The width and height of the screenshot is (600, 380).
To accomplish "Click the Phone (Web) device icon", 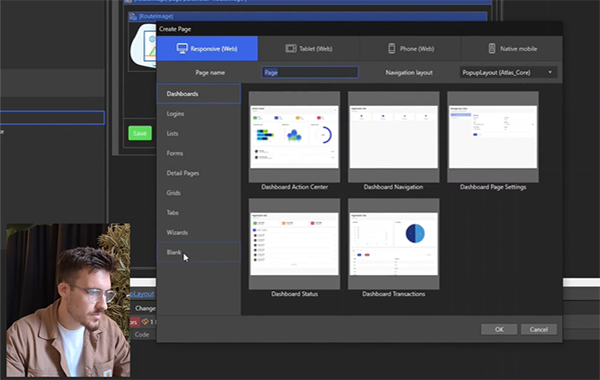I will [391, 49].
